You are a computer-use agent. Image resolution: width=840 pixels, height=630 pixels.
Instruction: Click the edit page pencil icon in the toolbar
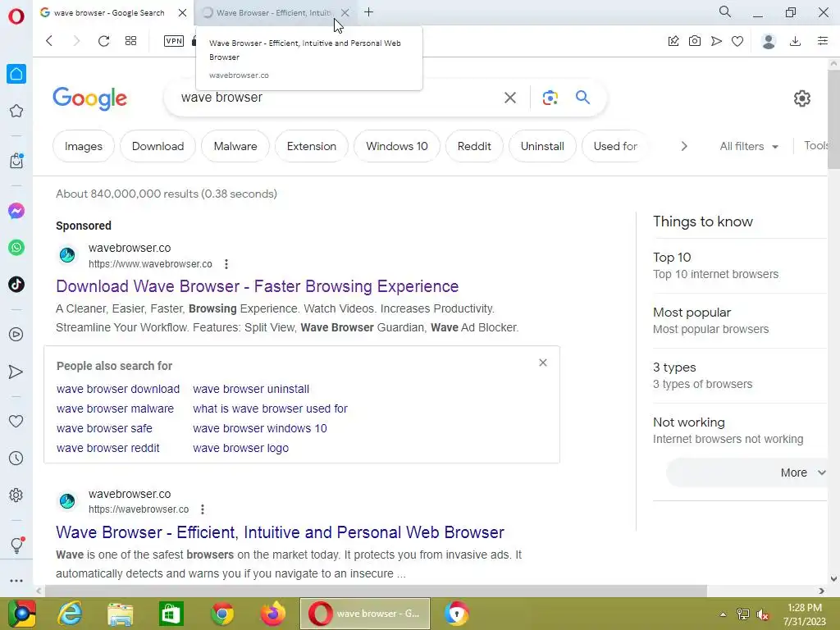673,41
